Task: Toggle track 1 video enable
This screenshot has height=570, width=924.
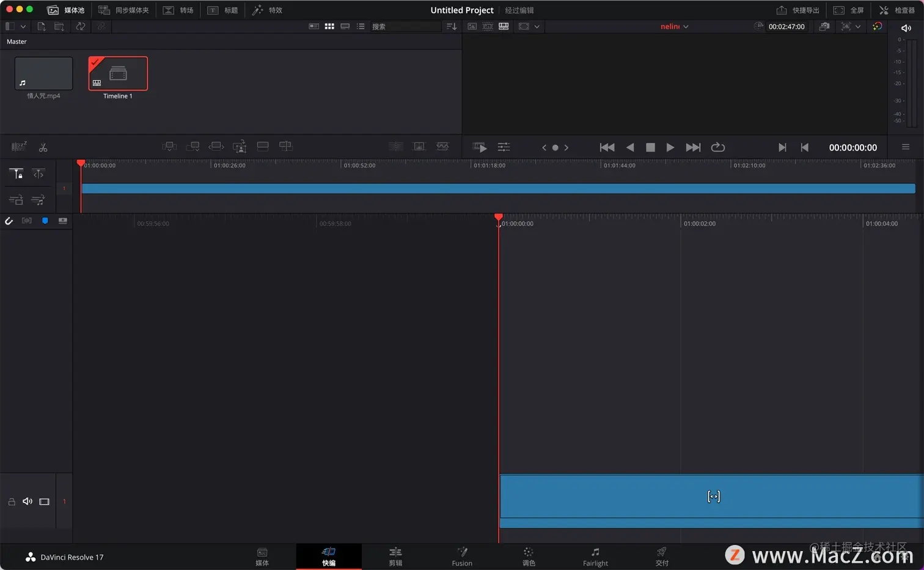Action: click(44, 502)
